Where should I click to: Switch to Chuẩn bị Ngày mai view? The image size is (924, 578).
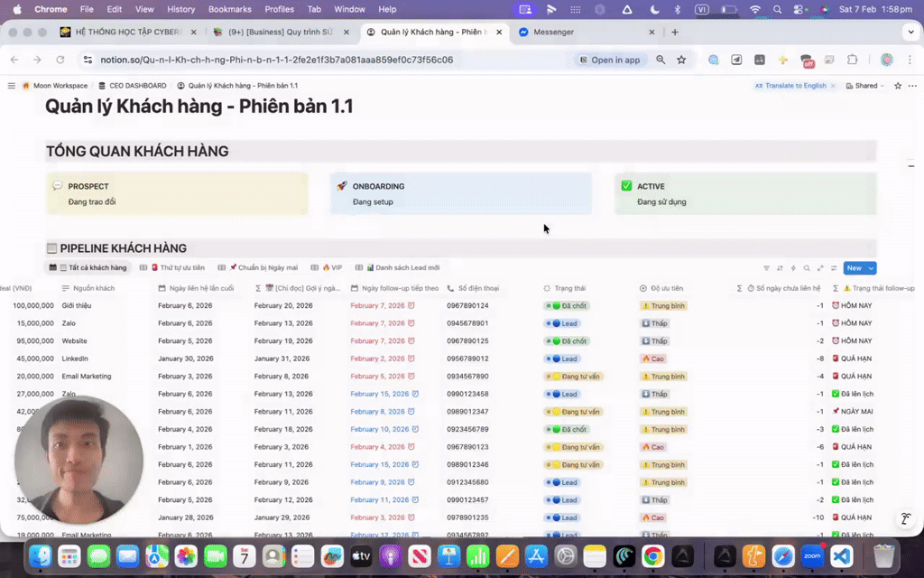tap(258, 267)
